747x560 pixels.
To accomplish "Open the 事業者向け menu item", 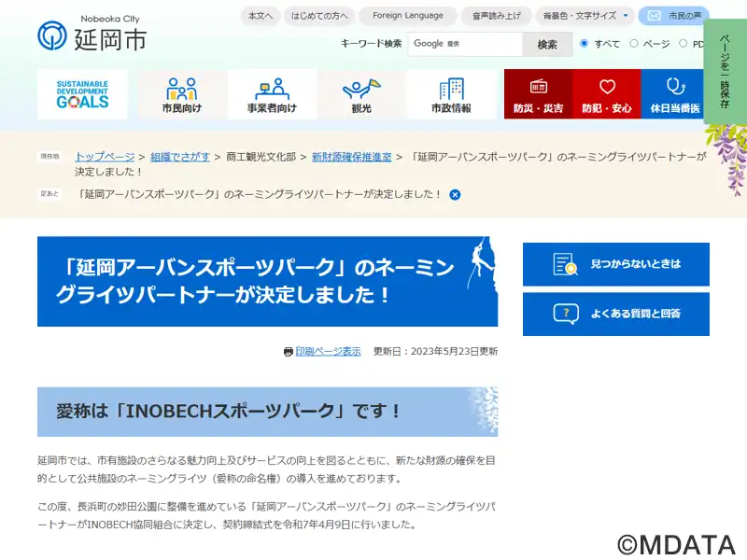I will (272, 94).
